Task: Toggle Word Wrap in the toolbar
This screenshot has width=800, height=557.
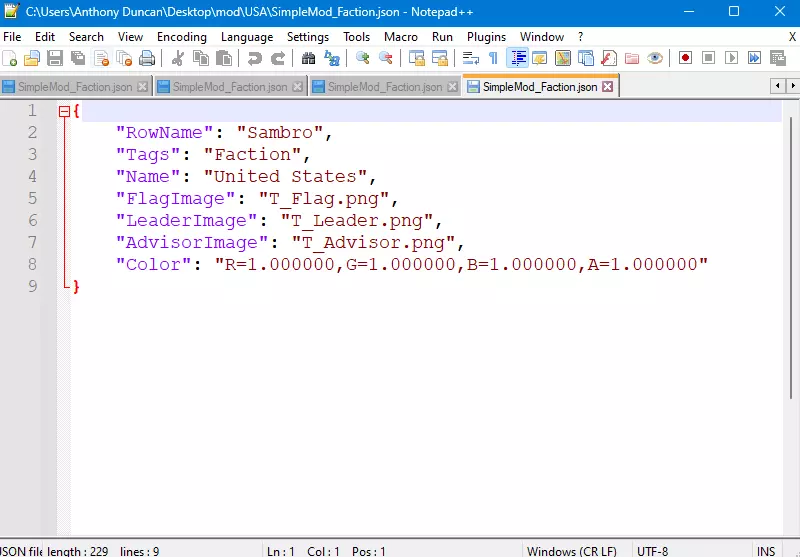Action: click(470, 59)
